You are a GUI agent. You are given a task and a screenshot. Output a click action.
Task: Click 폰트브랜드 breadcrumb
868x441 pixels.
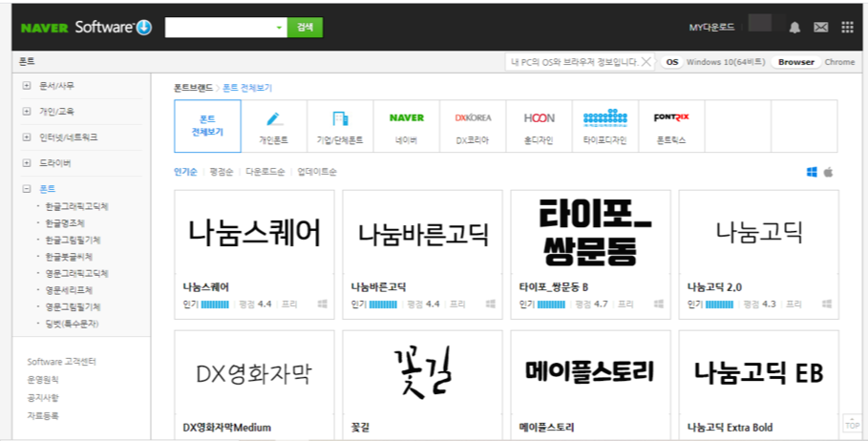pyautogui.click(x=193, y=88)
